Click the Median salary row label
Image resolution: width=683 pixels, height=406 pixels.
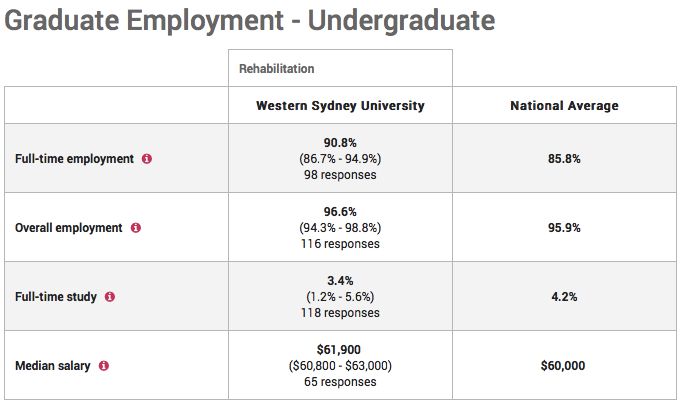(53, 366)
